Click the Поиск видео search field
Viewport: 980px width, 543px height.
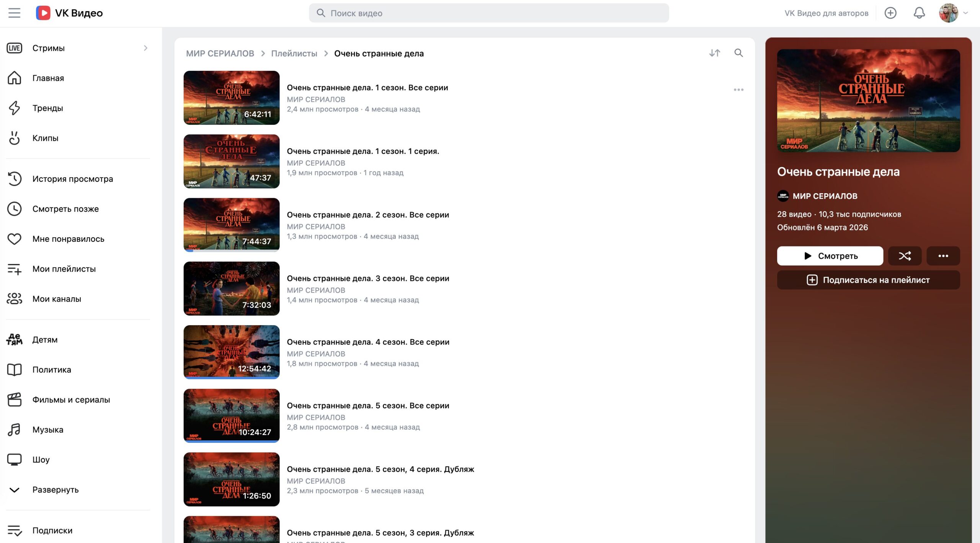pyautogui.click(x=489, y=13)
